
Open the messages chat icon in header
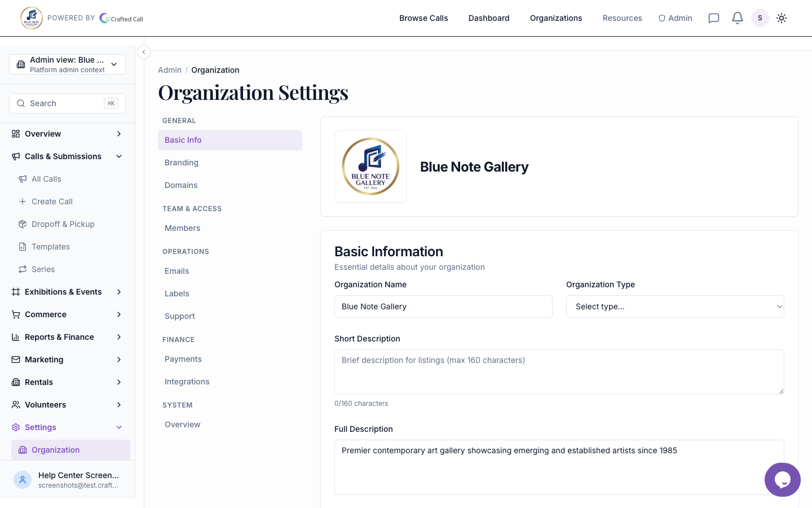[714, 18]
